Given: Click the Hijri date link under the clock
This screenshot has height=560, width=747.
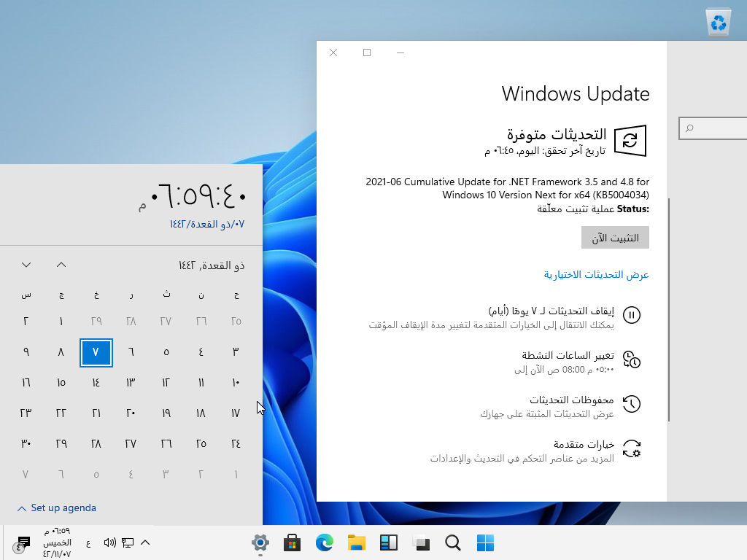Looking at the screenshot, I should (x=206, y=224).
